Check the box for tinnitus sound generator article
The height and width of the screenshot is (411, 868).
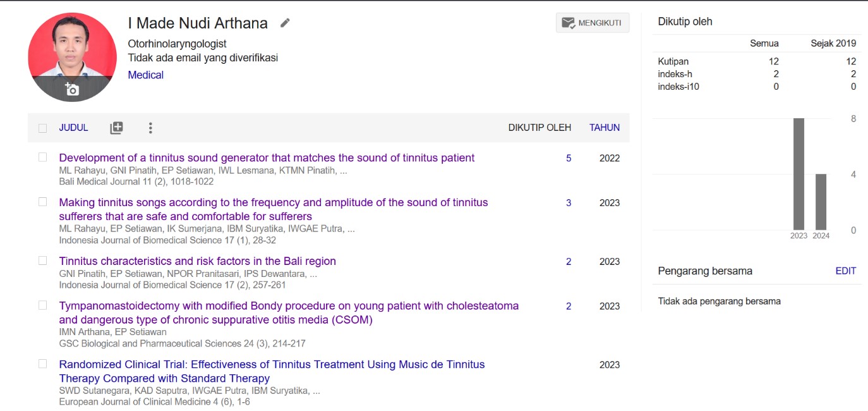43,157
